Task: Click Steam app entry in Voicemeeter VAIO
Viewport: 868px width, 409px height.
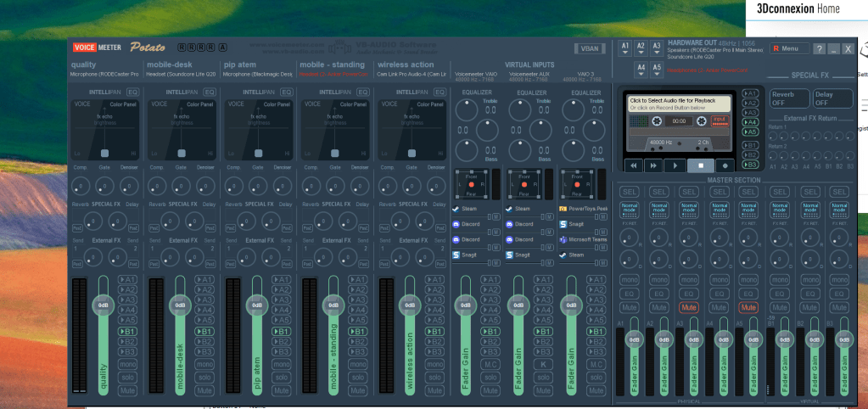Action: point(468,209)
